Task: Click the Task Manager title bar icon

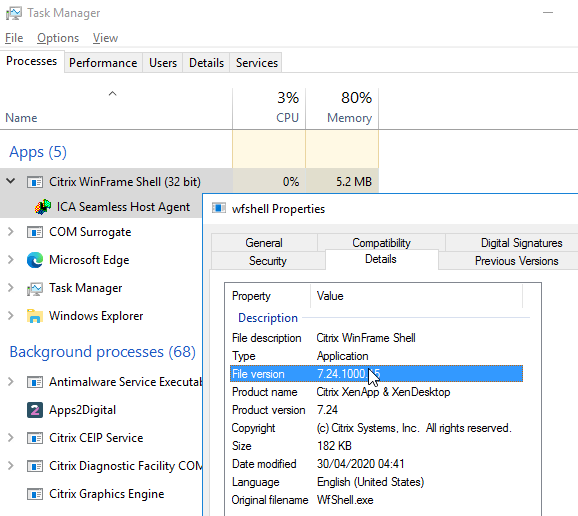Action: click(x=14, y=13)
